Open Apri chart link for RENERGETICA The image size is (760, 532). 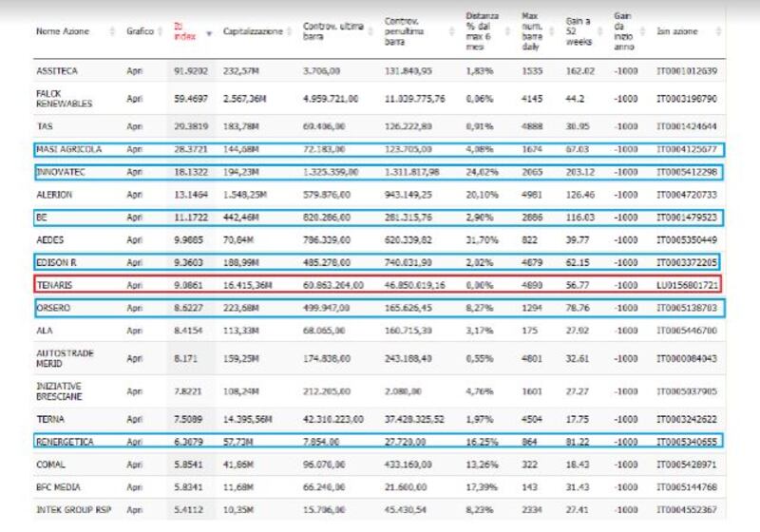134,442
